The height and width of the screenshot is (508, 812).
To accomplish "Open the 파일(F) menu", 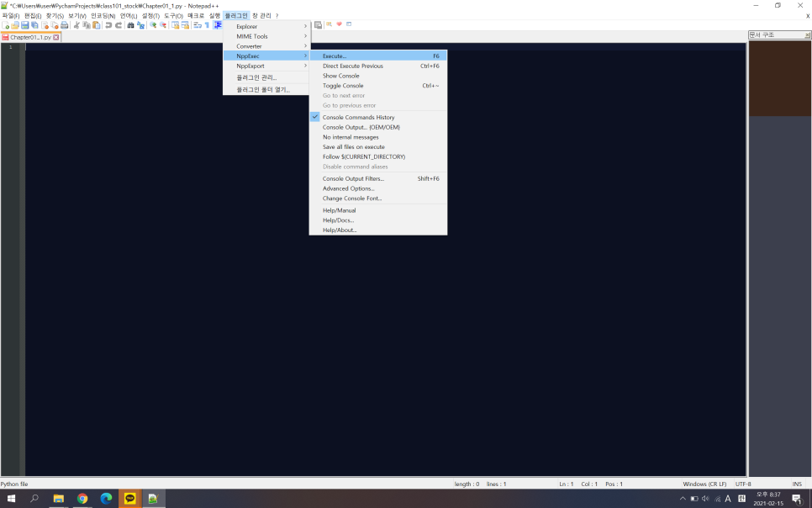I will (10, 16).
